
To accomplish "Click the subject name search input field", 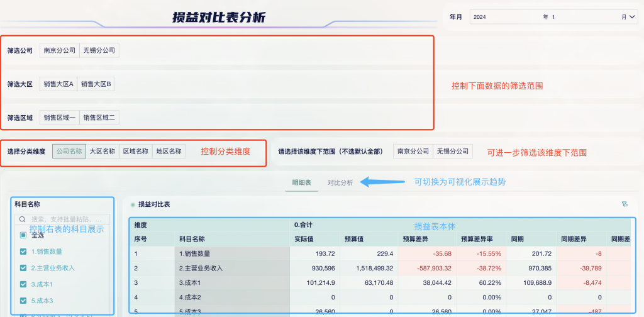I will tap(66, 220).
